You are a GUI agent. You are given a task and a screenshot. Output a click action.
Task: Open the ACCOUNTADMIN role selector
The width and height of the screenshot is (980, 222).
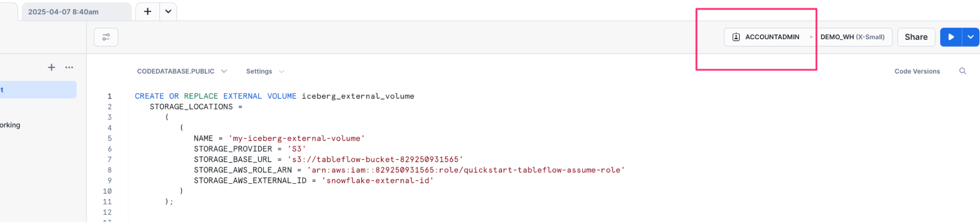767,37
